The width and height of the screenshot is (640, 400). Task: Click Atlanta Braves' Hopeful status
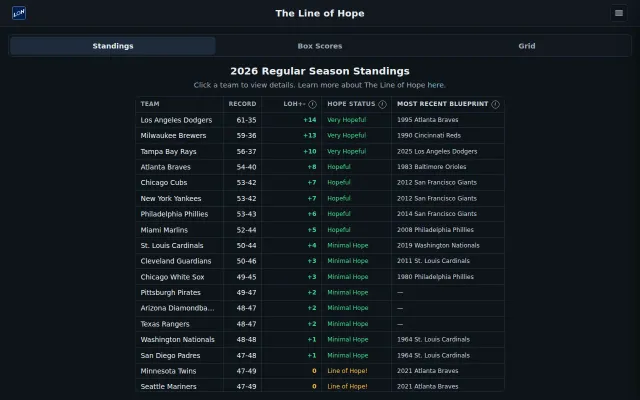click(x=339, y=167)
